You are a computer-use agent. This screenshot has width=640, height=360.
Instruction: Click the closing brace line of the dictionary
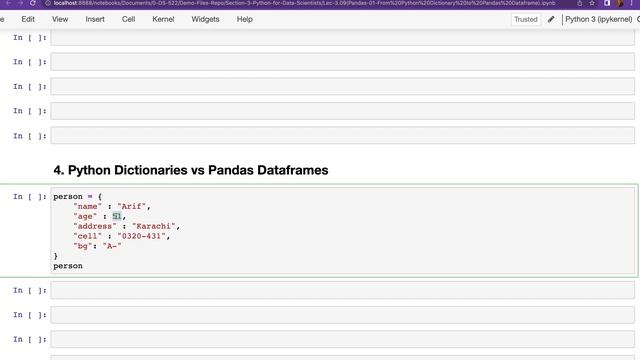56,256
